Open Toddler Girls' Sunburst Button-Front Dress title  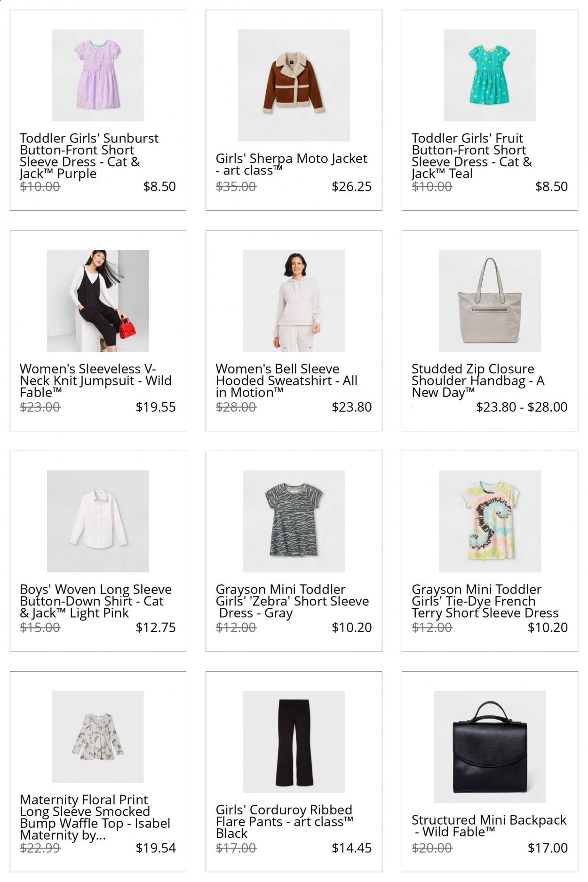89,156
